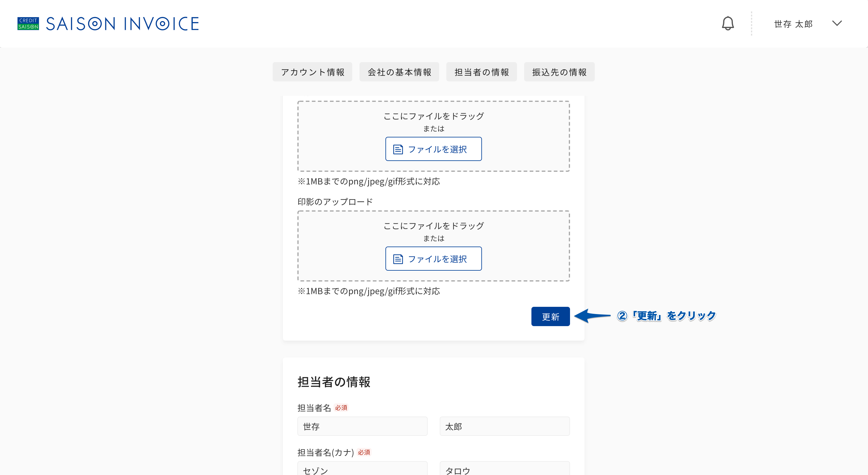Image resolution: width=868 pixels, height=475 pixels.
Task: Open the notification bell icon
Action: pos(728,23)
